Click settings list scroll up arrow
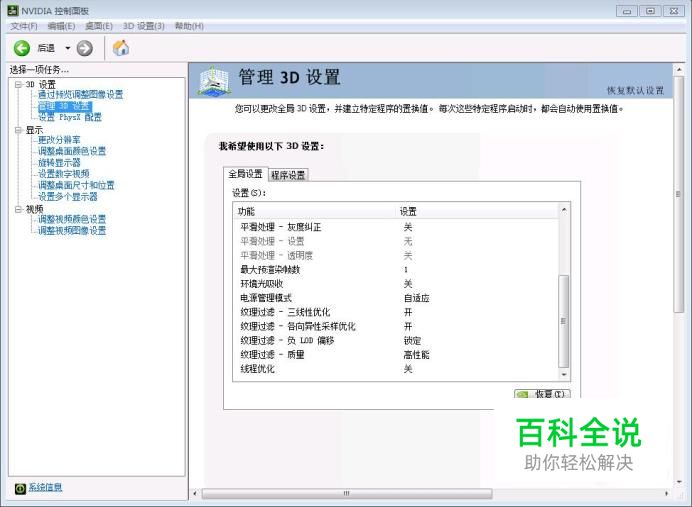 (x=564, y=210)
